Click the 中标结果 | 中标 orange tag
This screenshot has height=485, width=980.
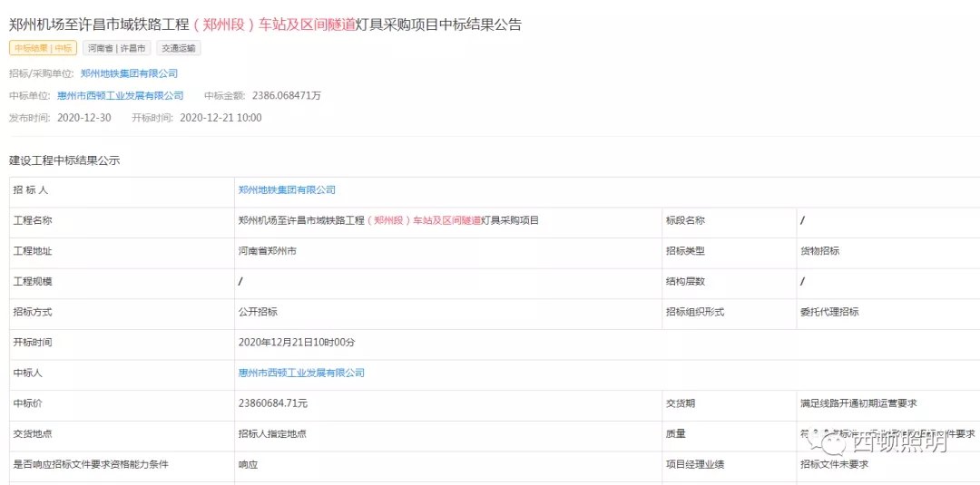[x=43, y=48]
